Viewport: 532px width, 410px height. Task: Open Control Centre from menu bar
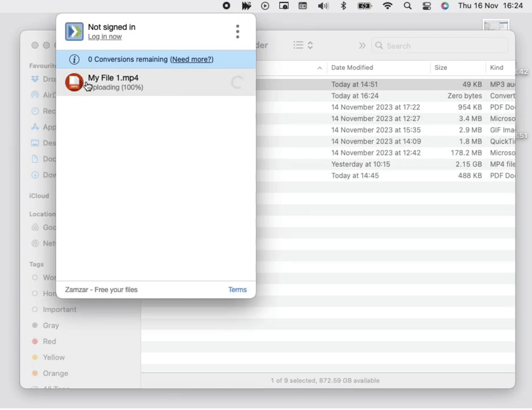point(427,6)
